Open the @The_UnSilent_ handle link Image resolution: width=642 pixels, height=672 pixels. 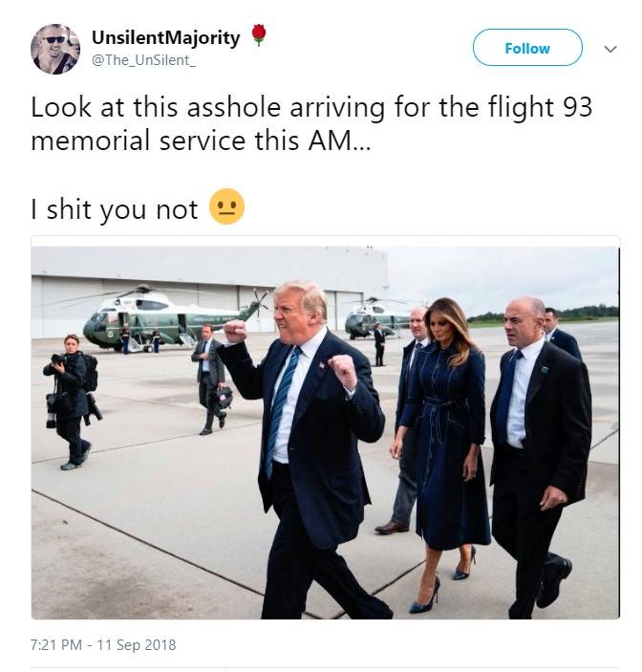point(143,60)
